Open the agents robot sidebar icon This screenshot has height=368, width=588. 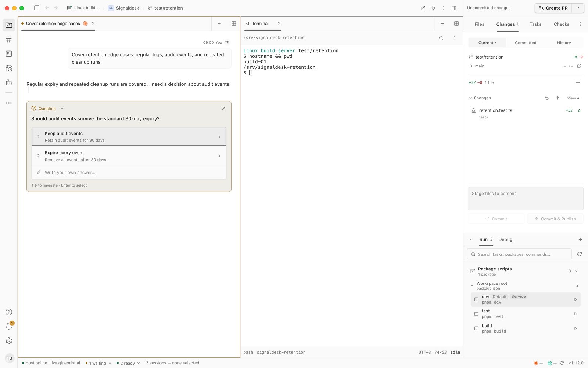point(9,82)
